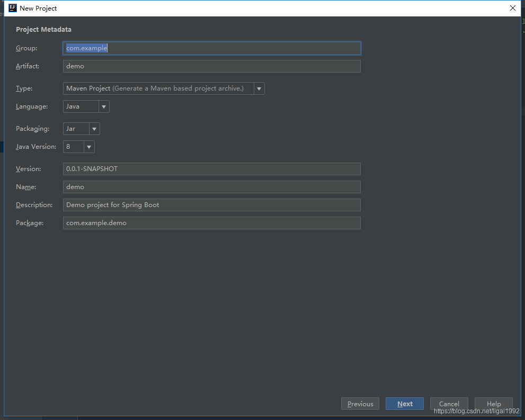The image size is (525, 420).
Task: Click the Description: label
Action: pyautogui.click(x=34, y=205)
